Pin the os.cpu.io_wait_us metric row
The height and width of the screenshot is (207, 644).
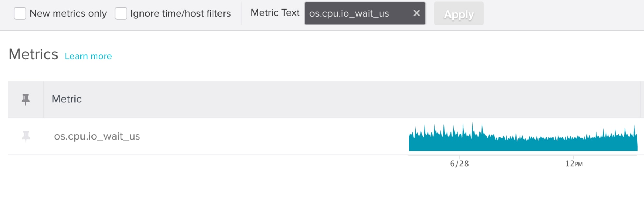click(x=26, y=136)
